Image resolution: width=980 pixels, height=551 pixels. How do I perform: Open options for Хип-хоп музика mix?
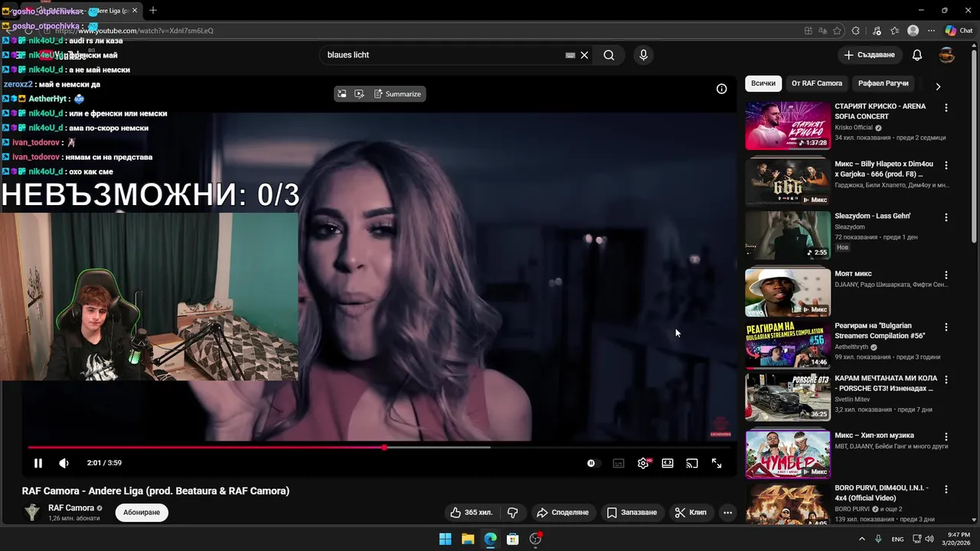pyautogui.click(x=946, y=437)
